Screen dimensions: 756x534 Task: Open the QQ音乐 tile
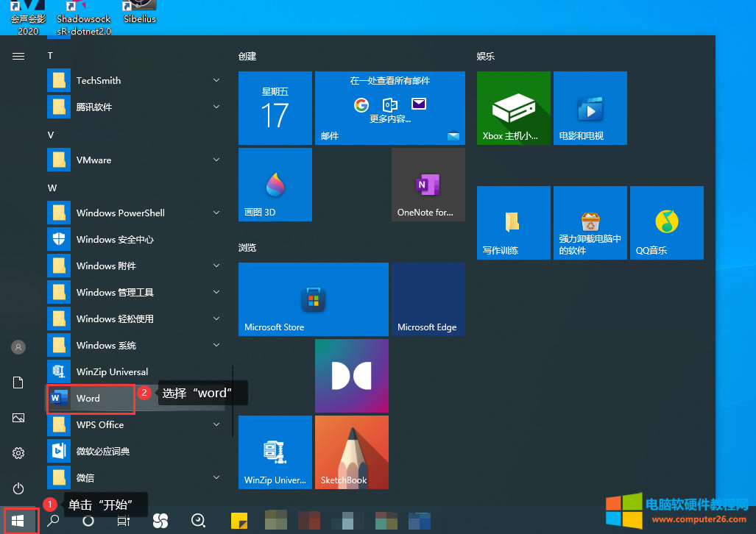[x=666, y=222]
